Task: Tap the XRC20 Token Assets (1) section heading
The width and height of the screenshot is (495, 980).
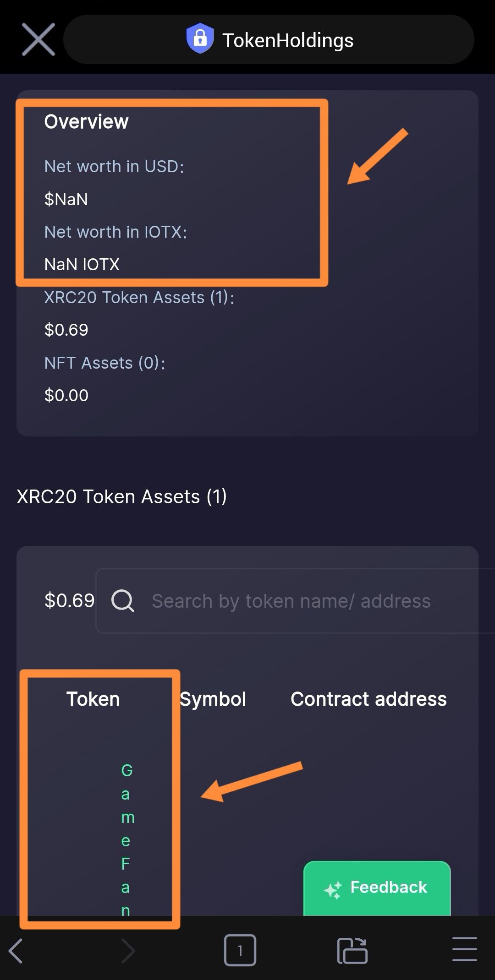Action: pyautogui.click(x=122, y=496)
